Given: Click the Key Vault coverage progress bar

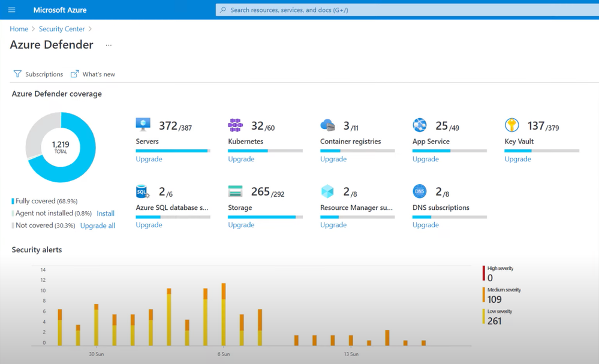Looking at the screenshot, I should coord(541,151).
